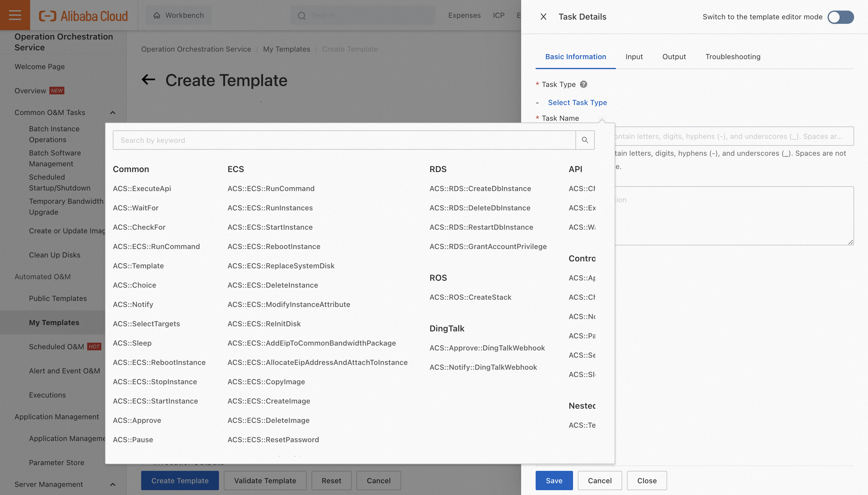Open Public Templates in sidebar
The height and width of the screenshot is (495, 868).
pos(58,298)
